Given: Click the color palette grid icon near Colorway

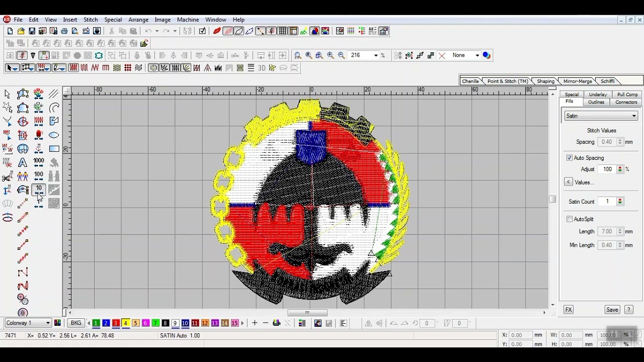Looking at the screenshot, I should 58,323.
